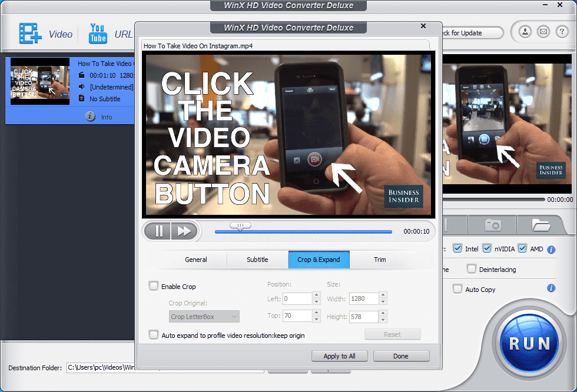Click the Apply to All button
The image size is (577, 392).
(x=339, y=356)
